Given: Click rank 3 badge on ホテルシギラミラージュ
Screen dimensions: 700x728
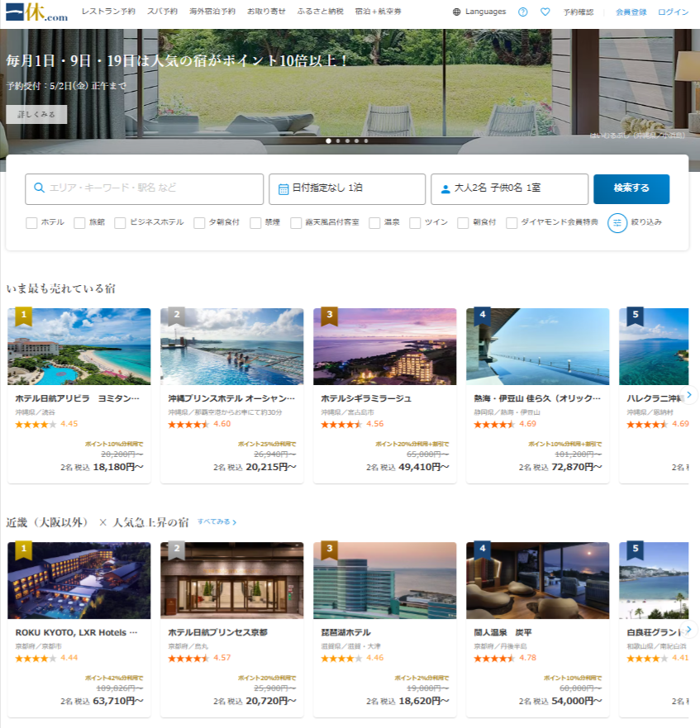Looking at the screenshot, I should tap(329, 316).
